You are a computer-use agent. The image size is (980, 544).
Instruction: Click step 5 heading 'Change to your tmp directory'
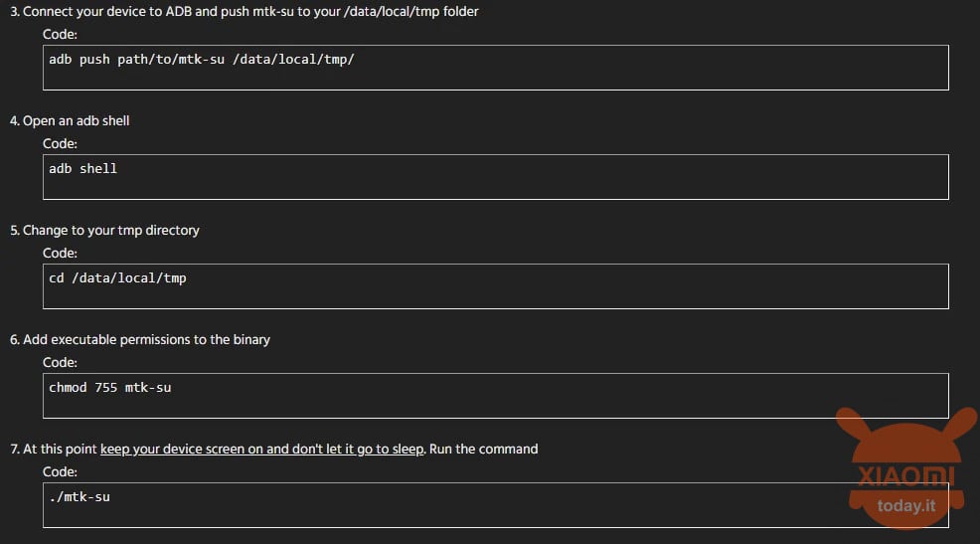(x=104, y=230)
